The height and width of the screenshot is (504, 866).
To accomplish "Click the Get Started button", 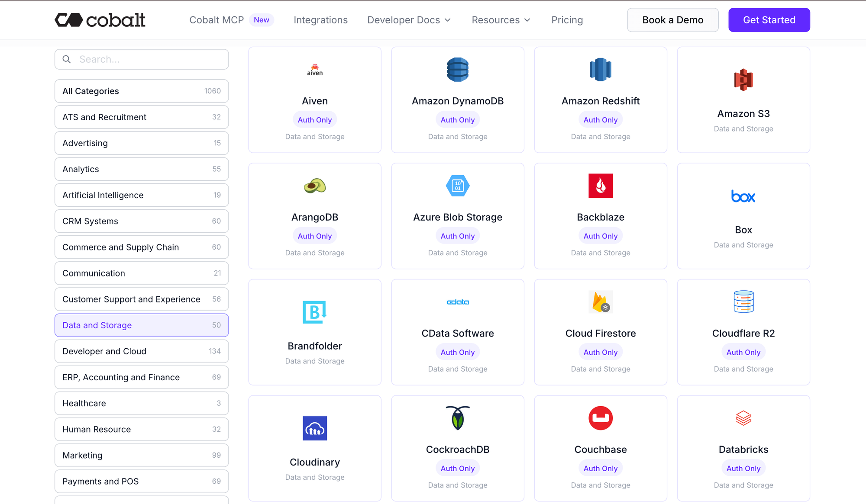I will point(769,20).
